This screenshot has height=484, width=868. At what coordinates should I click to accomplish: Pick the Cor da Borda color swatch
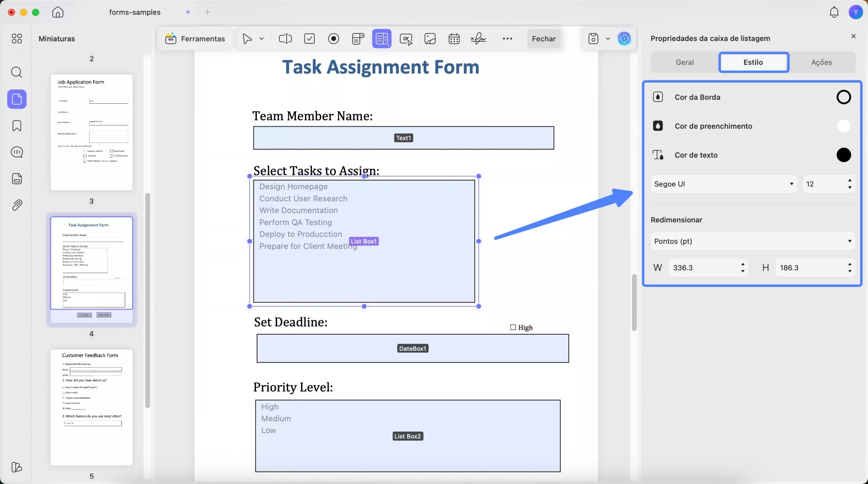click(x=844, y=97)
